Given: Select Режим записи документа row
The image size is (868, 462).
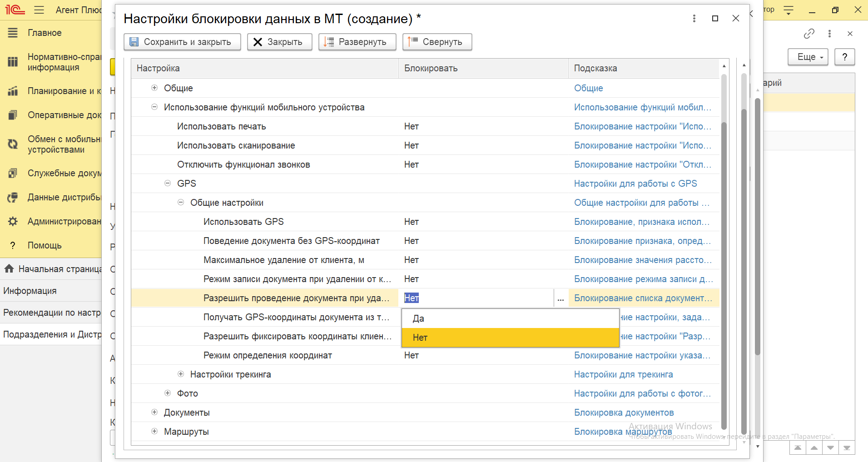Looking at the screenshot, I should (425, 279).
